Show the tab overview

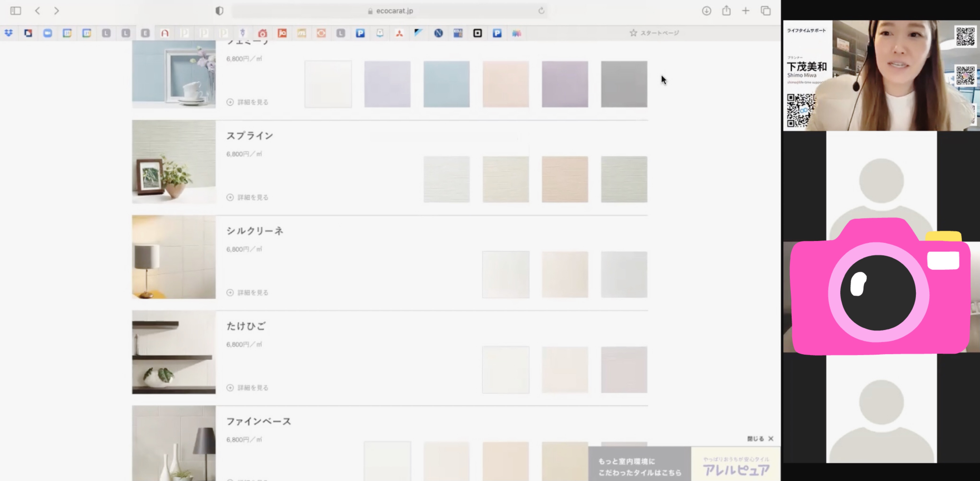pos(766,11)
